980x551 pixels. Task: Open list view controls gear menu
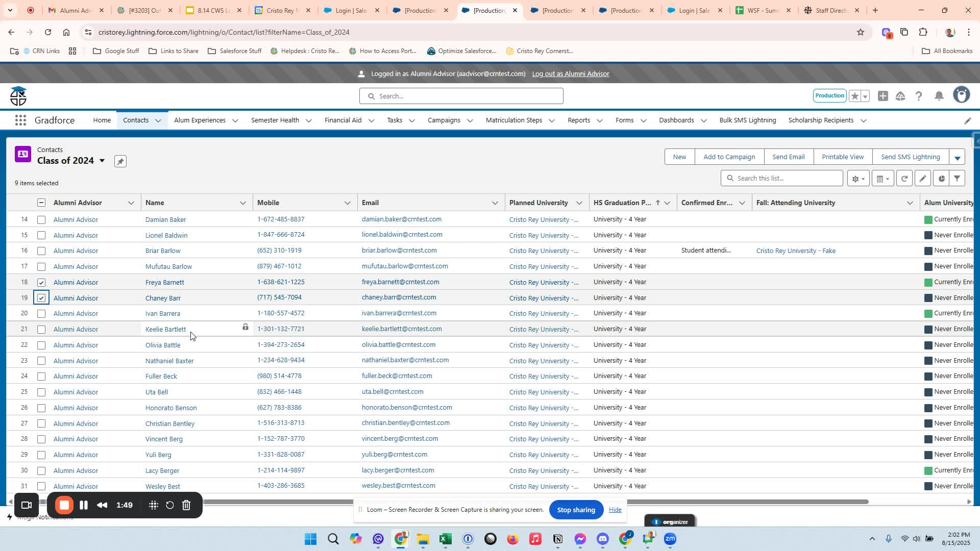(858, 179)
